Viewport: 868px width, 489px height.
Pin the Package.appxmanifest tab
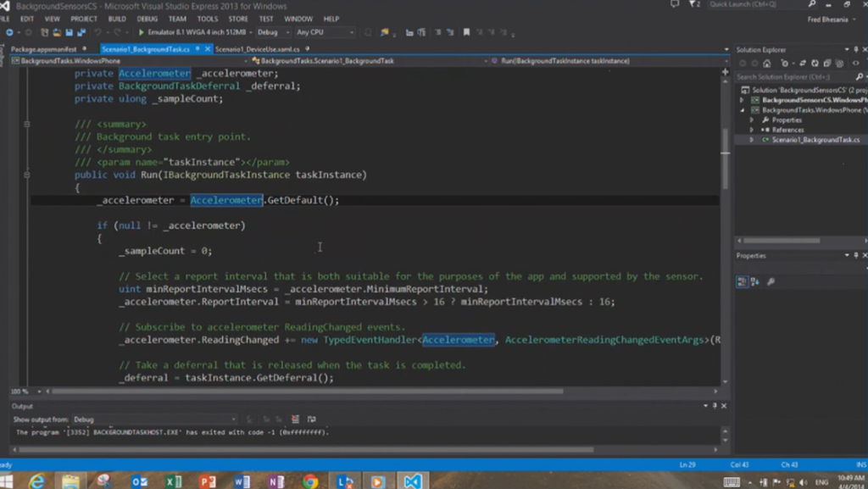(84, 48)
